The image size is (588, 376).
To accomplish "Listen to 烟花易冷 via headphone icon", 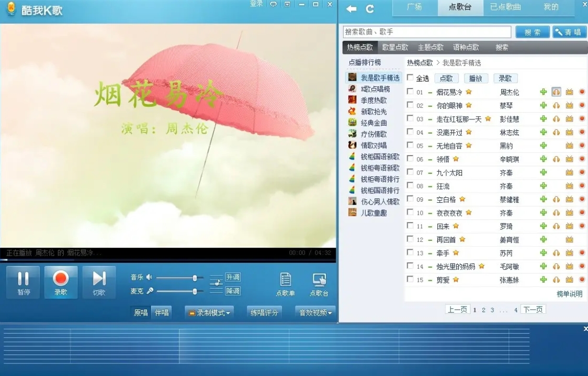I will pos(556,92).
